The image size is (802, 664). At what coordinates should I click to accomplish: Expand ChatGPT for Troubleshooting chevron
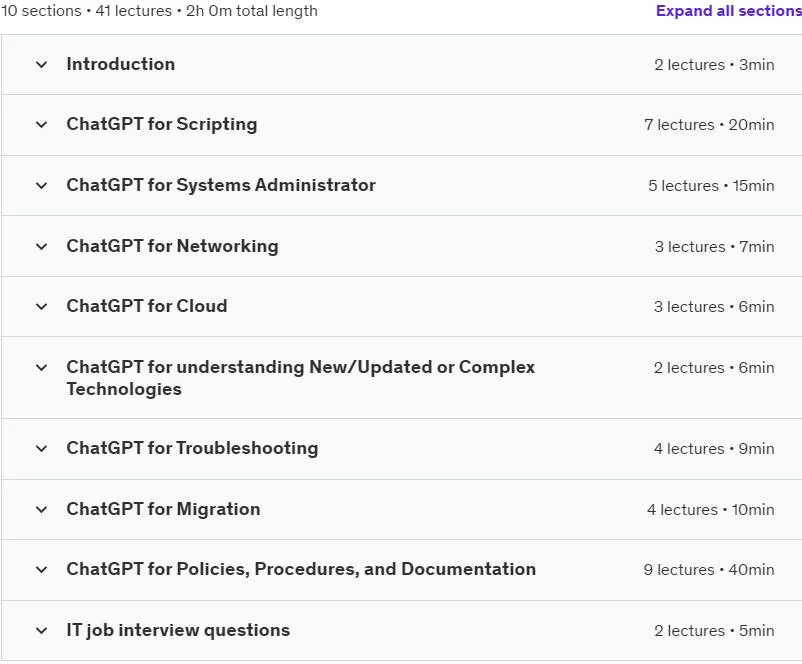pyautogui.click(x=41, y=449)
